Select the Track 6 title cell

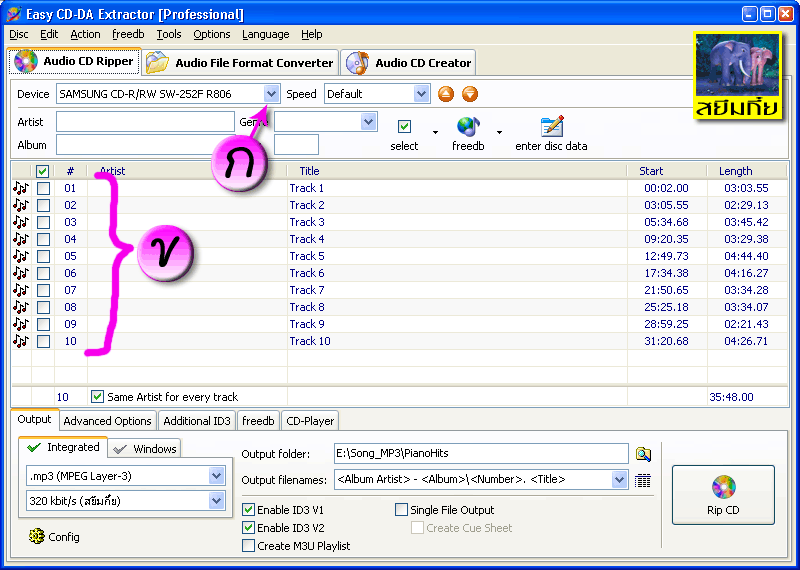457,273
